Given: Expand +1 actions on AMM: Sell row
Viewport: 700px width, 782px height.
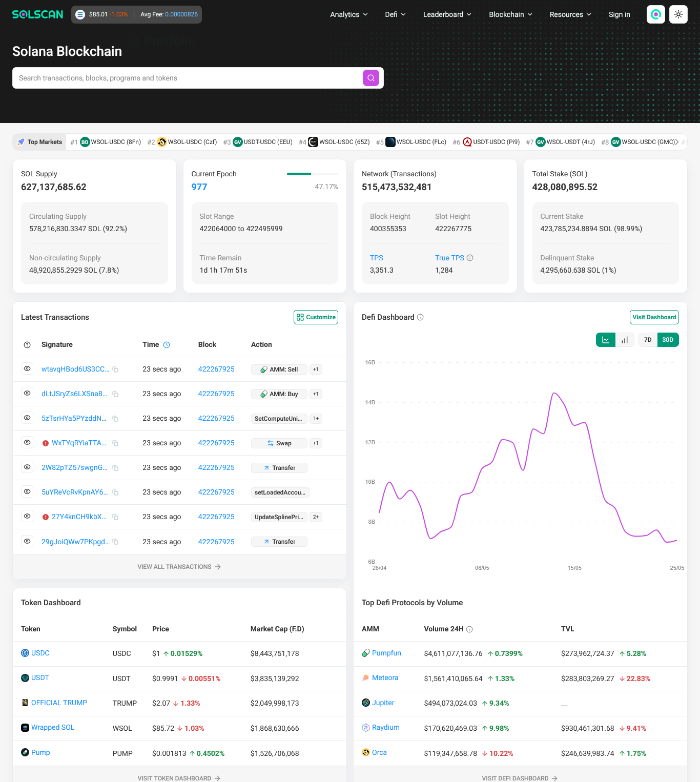Looking at the screenshot, I should (316, 369).
